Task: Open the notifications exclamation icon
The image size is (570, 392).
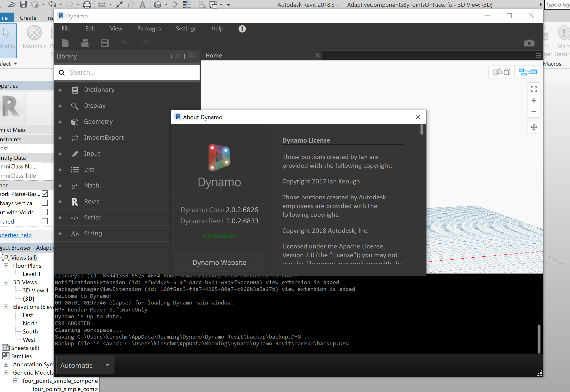Action: tap(242, 29)
